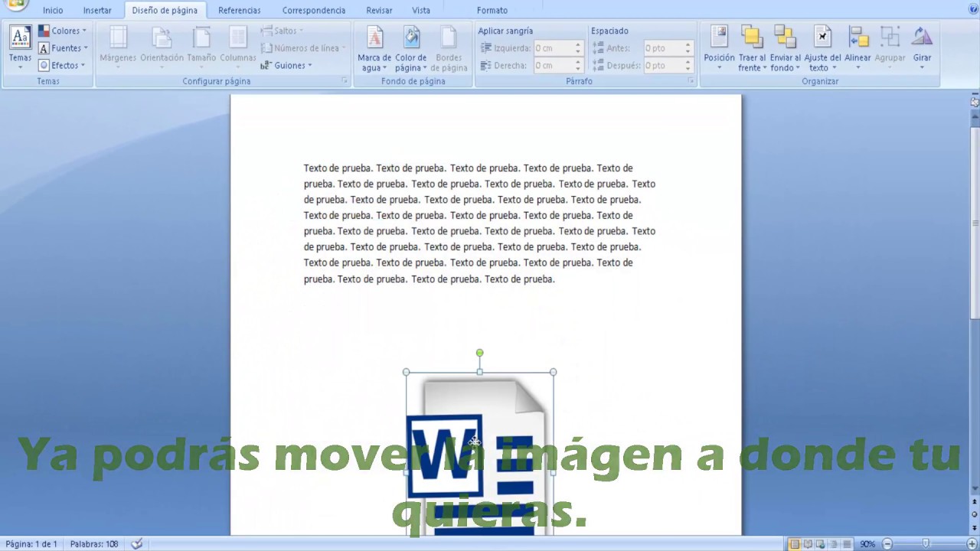
Task: Click the Después spacing spinner arrows
Action: pyautogui.click(x=688, y=66)
